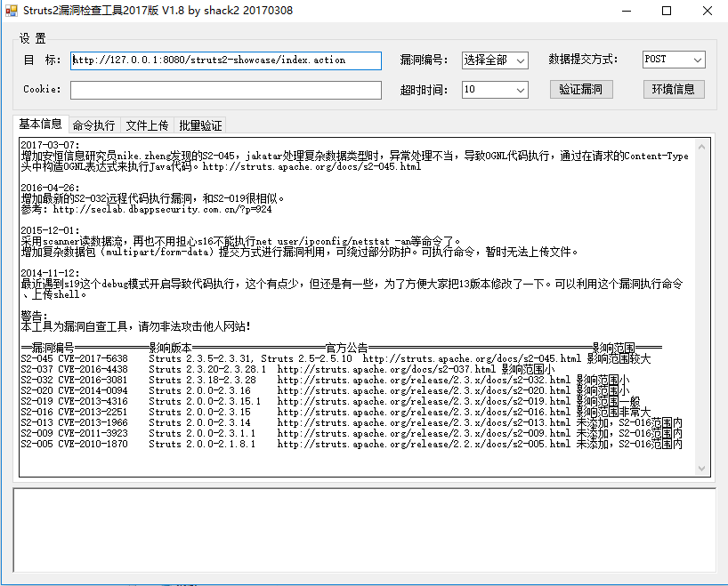The image size is (728, 586).
Task: Expand the 数据提交方式 dropdown set to POST
Action: [x=674, y=60]
